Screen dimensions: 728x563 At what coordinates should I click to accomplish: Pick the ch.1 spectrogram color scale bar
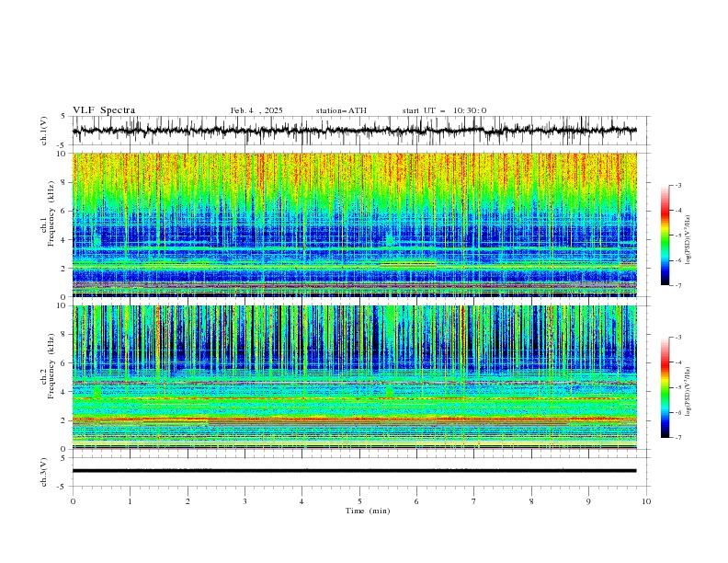point(665,236)
